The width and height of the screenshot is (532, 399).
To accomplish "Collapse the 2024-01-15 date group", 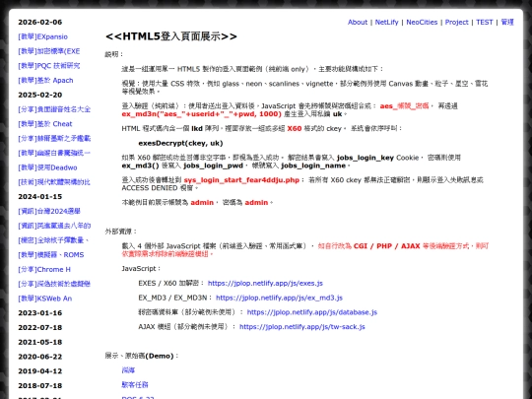I will click(40, 196).
